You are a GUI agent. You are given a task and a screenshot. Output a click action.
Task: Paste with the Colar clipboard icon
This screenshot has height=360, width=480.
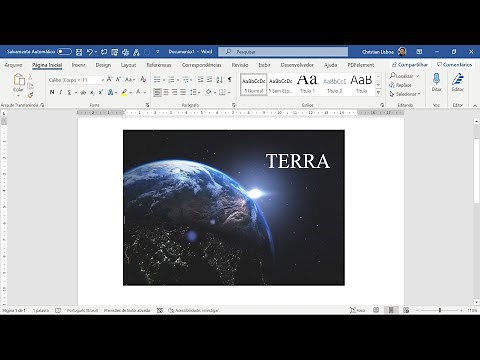(x=19, y=80)
